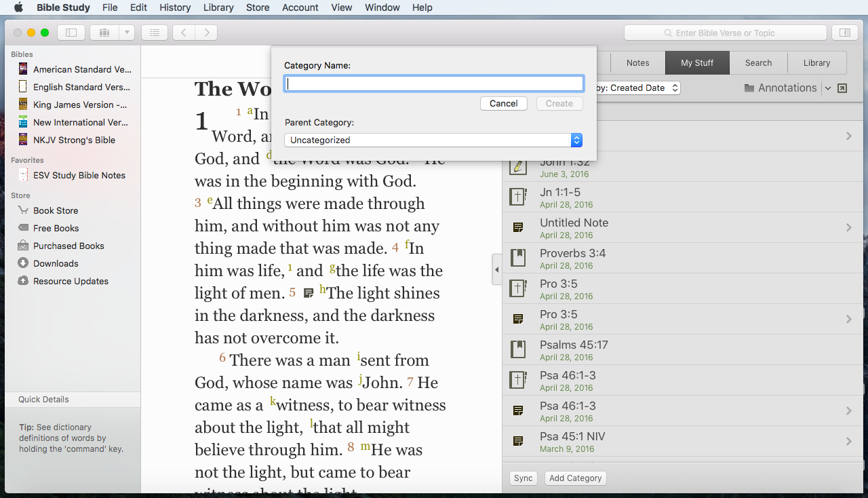Open Pro 3:5 Bible ribbon icon
Viewport: 868px width, 498px height.
518,288
